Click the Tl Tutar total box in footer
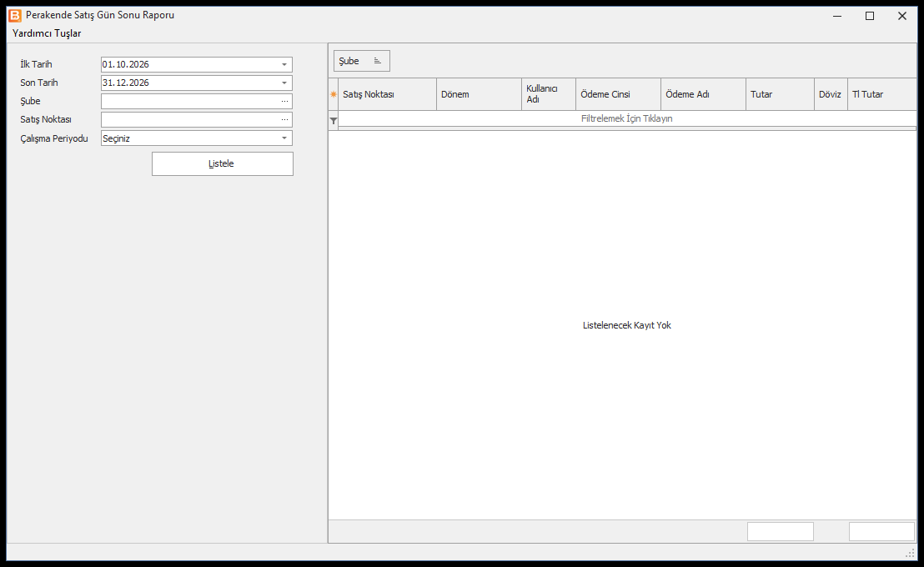 881,532
